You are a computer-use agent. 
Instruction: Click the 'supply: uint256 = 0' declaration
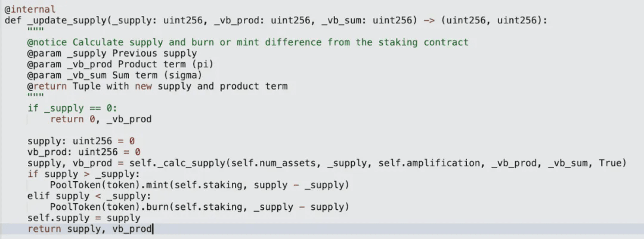coord(81,141)
